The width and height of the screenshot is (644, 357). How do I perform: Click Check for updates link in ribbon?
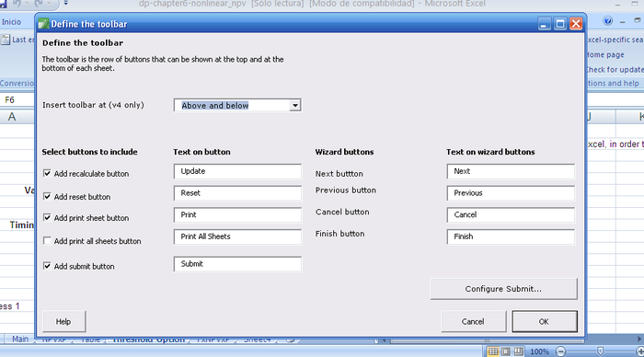(x=615, y=69)
